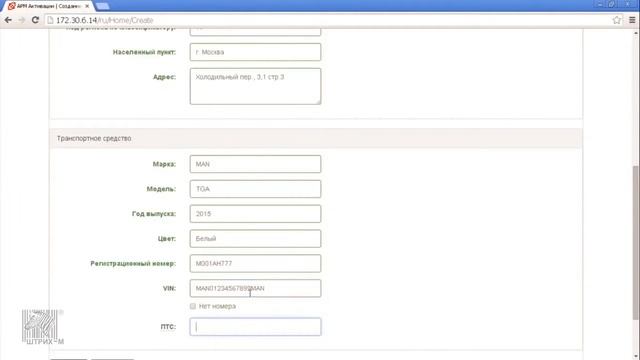Image resolution: width=640 pixels, height=360 pixels.
Task: Toggle the Нет номера checkbox
Action: coord(193,306)
